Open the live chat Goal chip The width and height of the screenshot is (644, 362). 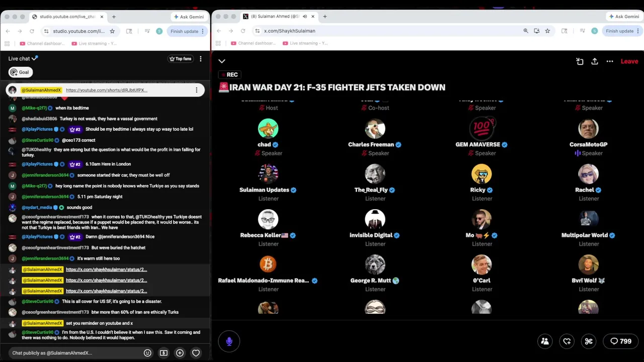pyautogui.click(x=20, y=72)
